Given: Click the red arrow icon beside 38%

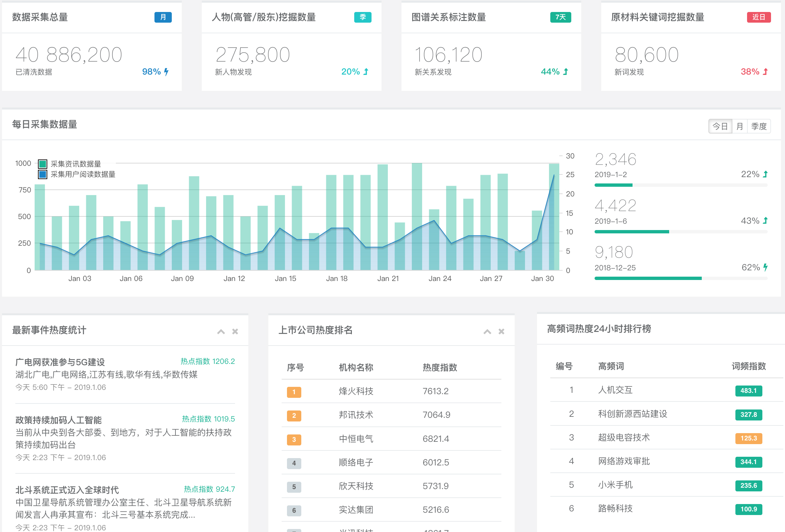Looking at the screenshot, I should point(765,72).
